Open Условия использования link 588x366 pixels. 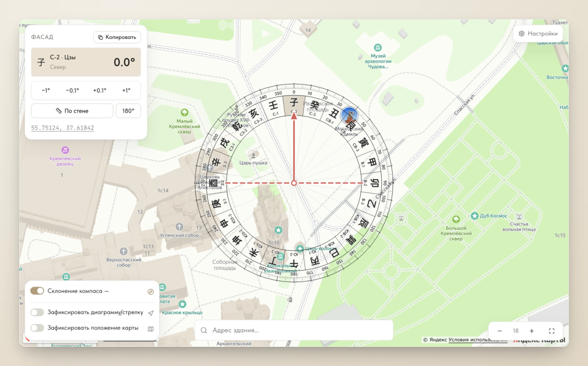tap(478, 340)
